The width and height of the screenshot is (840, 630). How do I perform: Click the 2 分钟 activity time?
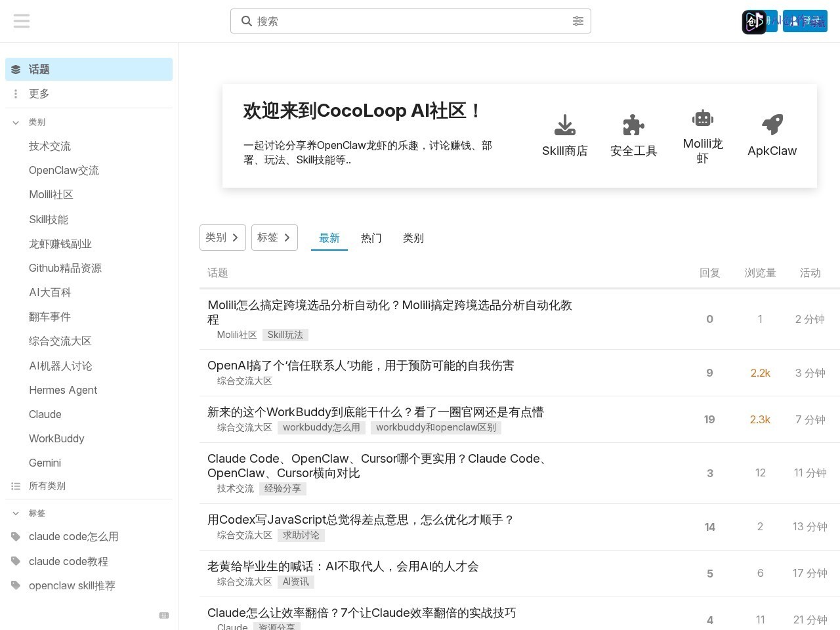810,319
